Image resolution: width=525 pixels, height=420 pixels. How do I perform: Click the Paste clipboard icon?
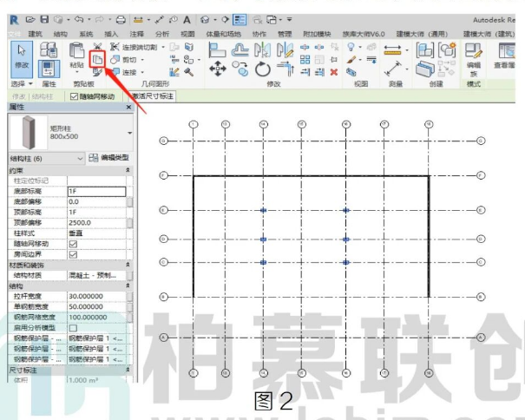click(x=76, y=51)
